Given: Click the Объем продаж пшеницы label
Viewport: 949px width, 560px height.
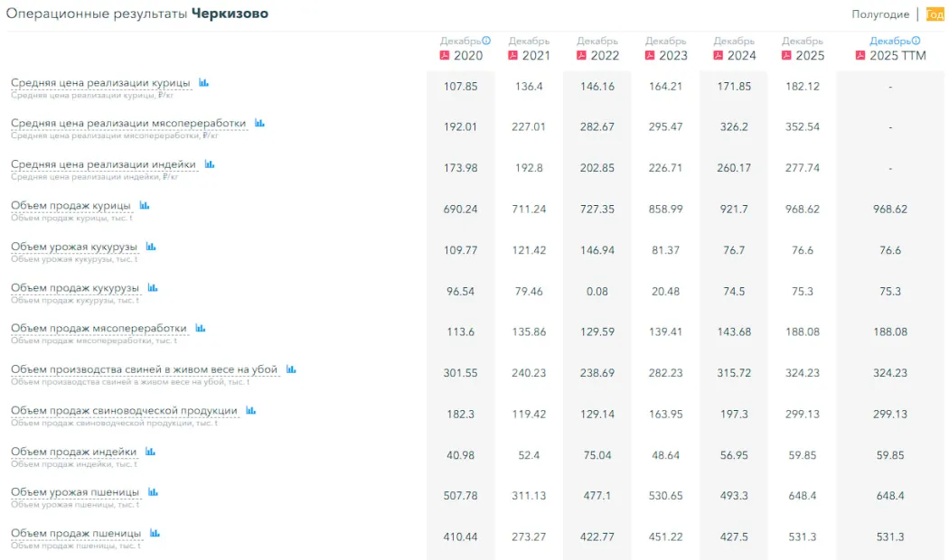Looking at the screenshot, I should 76,534.
